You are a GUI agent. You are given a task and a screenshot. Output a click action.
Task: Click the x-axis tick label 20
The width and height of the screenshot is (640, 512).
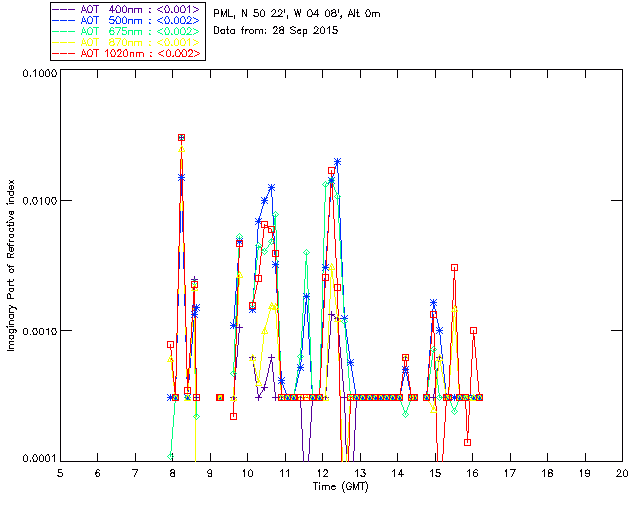click(x=622, y=473)
